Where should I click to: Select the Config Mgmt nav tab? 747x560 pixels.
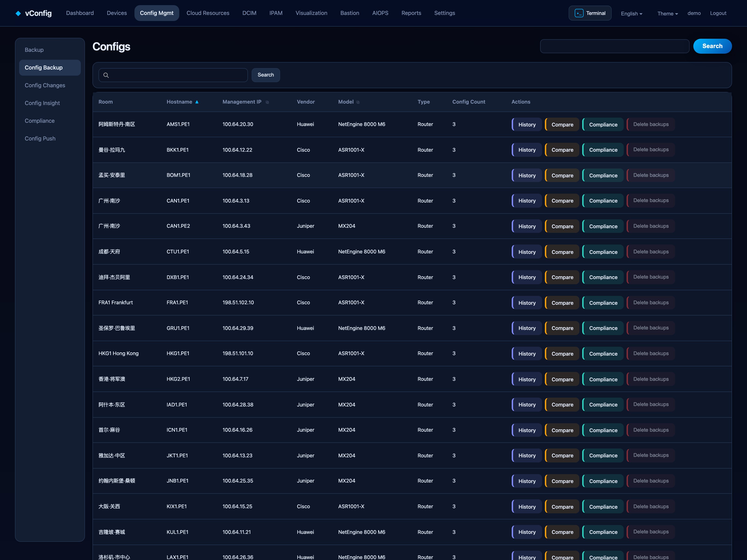(157, 13)
